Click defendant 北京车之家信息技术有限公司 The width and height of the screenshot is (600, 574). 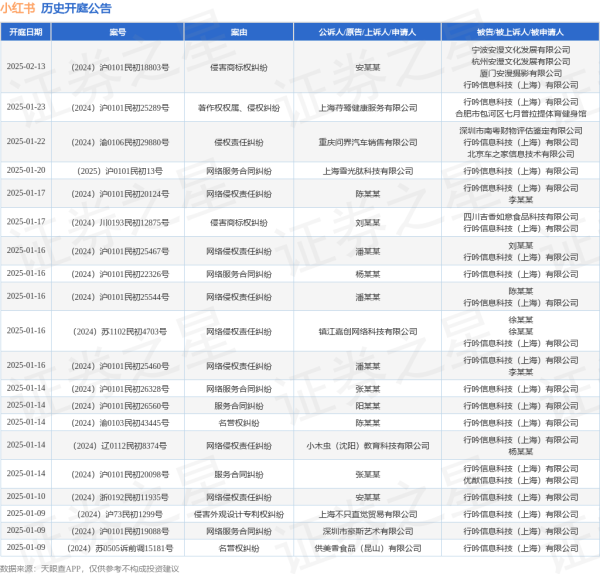click(x=521, y=154)
